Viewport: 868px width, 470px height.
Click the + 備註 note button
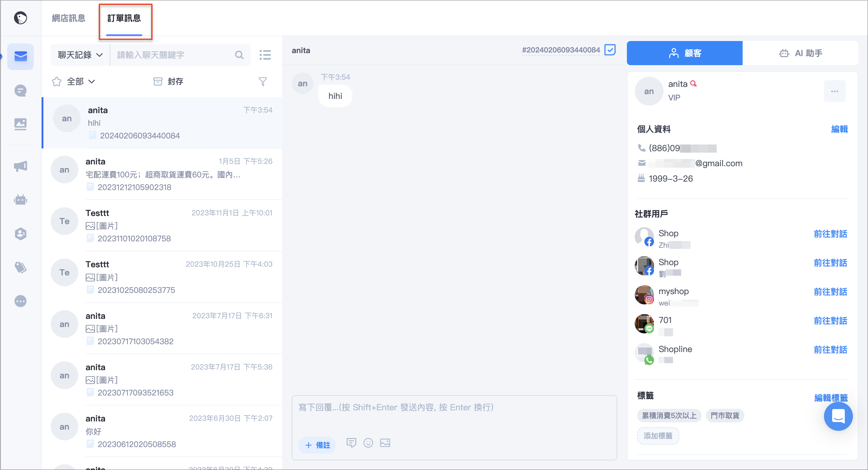click(x=317, y=445)
